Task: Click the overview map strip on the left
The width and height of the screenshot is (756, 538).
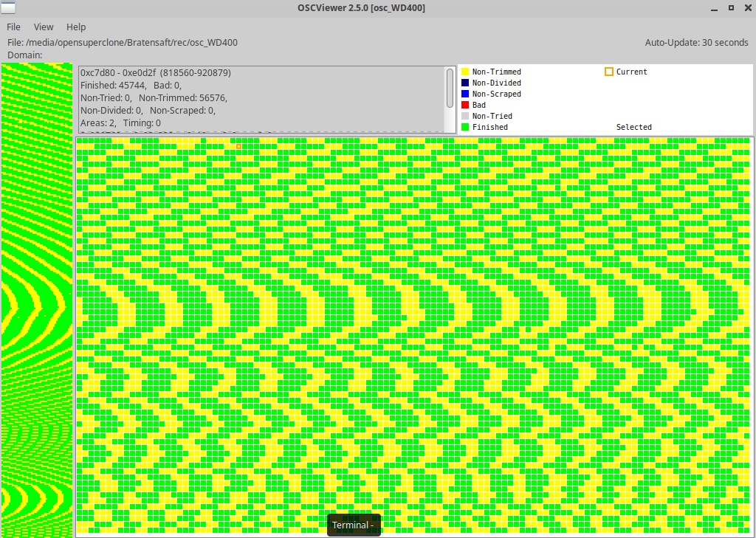Action: [37, 300]
